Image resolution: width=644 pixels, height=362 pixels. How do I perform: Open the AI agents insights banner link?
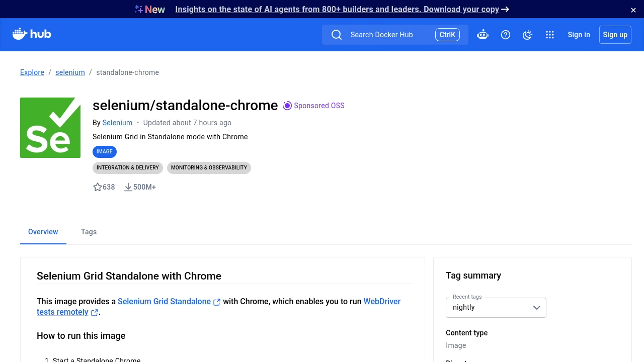coord(337,10)
